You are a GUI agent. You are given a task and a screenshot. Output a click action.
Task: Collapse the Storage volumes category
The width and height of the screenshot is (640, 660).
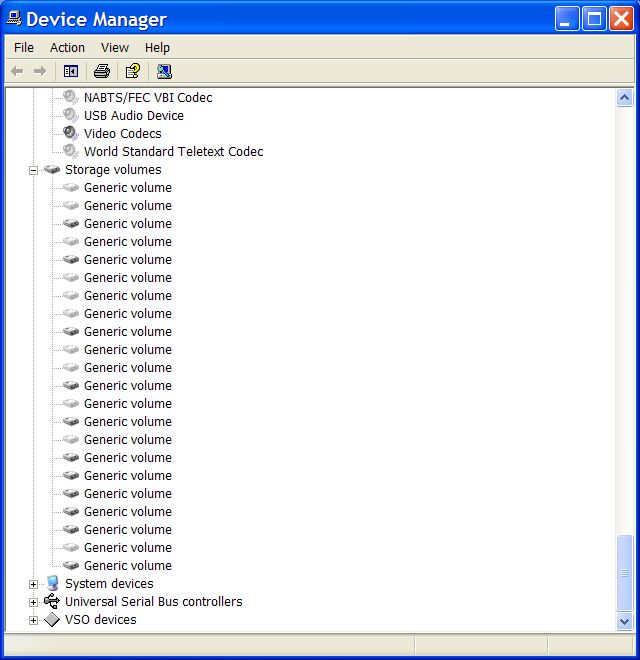point(33,170)
